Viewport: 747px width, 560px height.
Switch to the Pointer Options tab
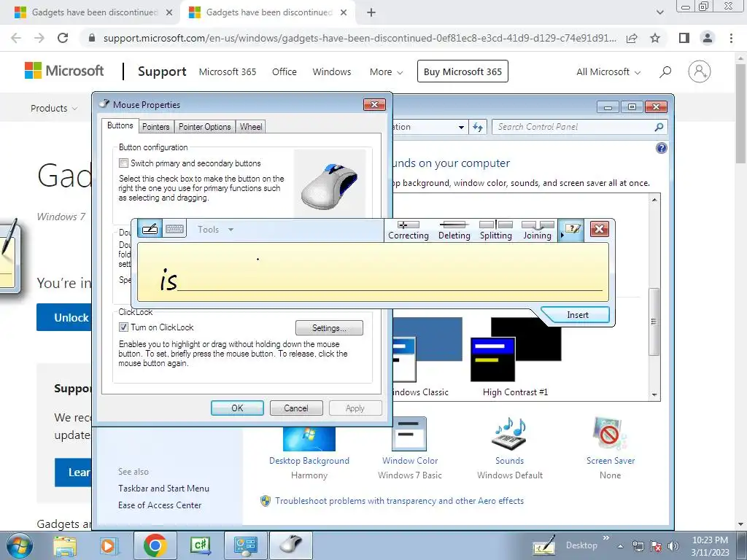coord(204,127)
